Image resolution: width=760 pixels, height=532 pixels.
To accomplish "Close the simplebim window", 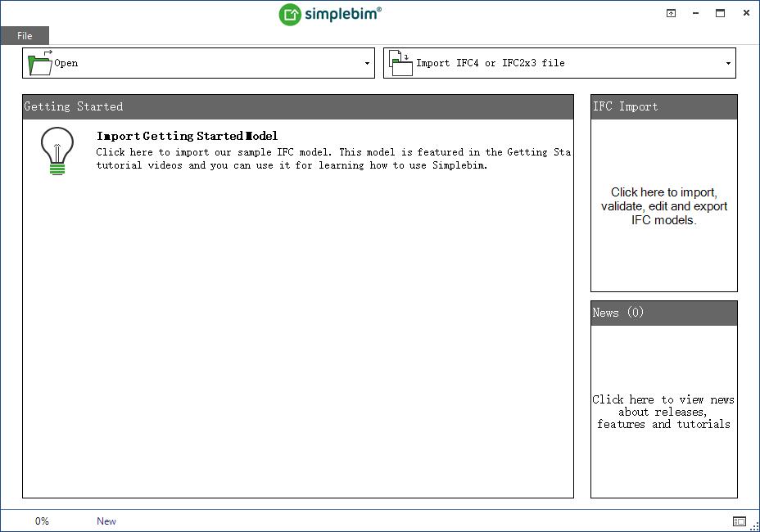I will [746, 13].
